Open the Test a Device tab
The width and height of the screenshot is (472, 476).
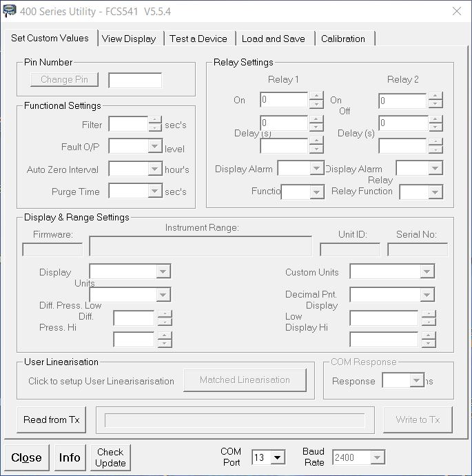coord(198,39)
